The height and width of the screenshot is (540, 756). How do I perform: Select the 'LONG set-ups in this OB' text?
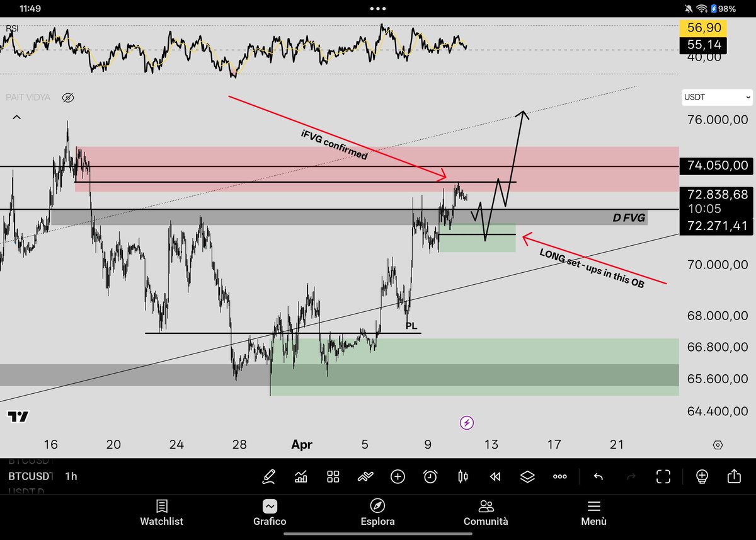[x=592, y=268]
